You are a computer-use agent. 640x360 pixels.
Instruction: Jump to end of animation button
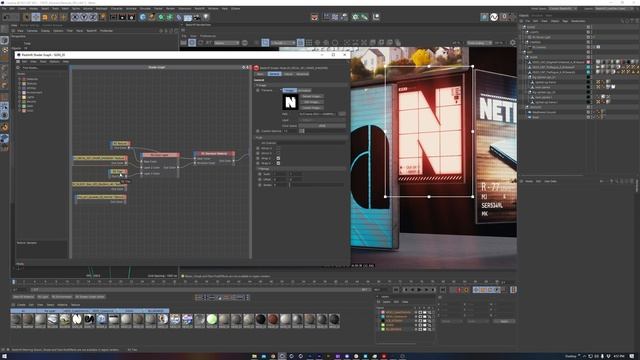coord(443,290)
